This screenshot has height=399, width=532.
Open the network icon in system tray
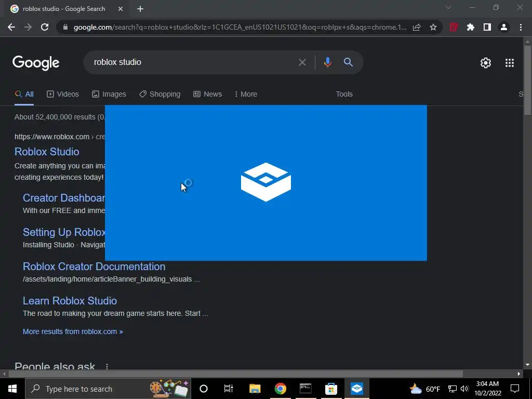453,389
